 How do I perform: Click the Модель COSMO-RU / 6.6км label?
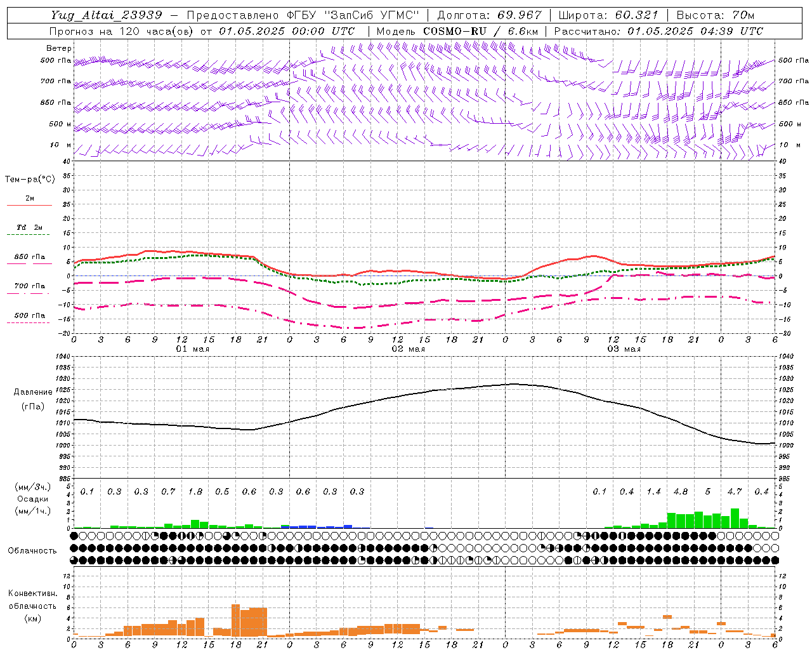[x=457, y=31]
